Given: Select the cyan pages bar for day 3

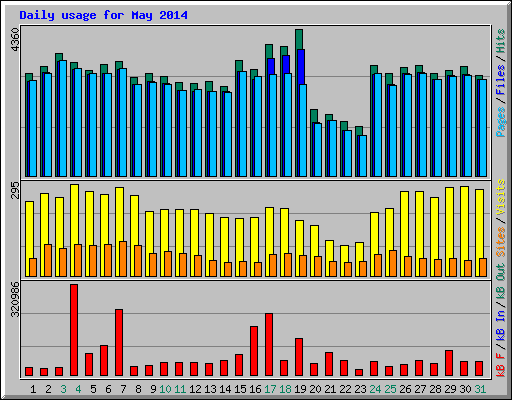Looking at the screenshot, I should pos(63,118).
